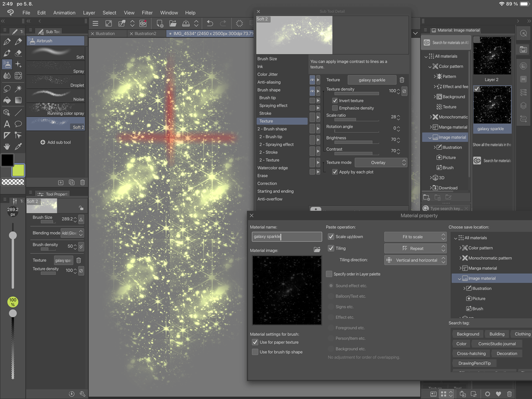The image size is (532, 399).
Task: Select the Droplet sub tool
Action: 55,82
